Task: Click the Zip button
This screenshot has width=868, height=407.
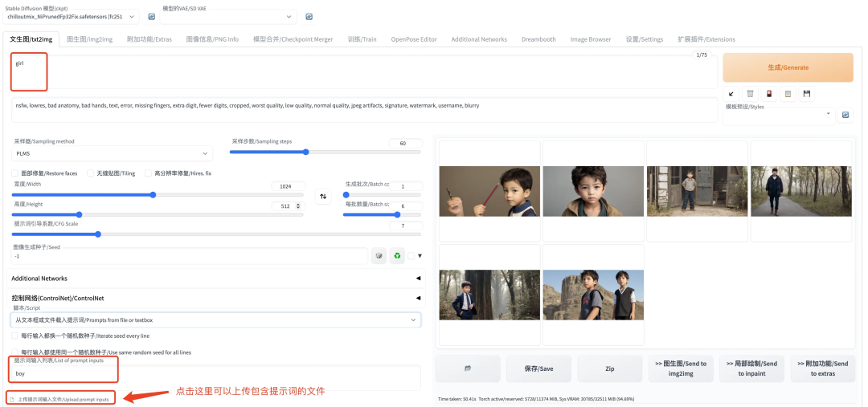Action: [609, 368]
